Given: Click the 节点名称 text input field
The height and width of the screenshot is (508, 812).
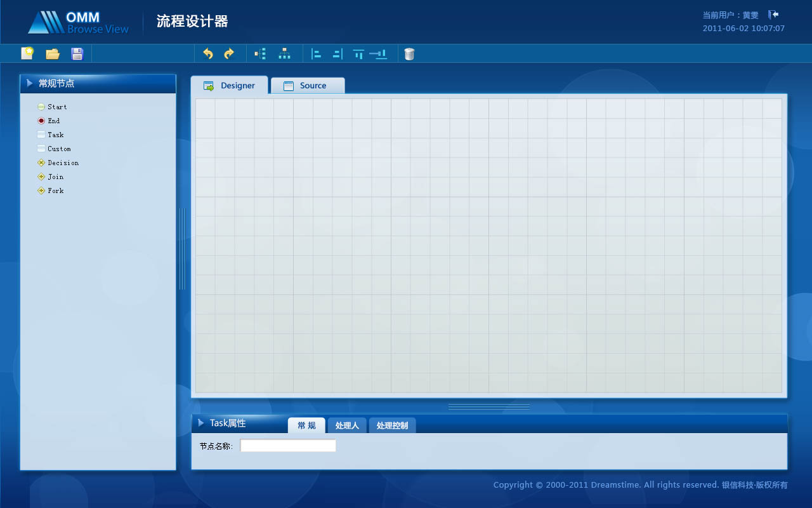Looking at the screenshot, I should [x=287, y=445].
